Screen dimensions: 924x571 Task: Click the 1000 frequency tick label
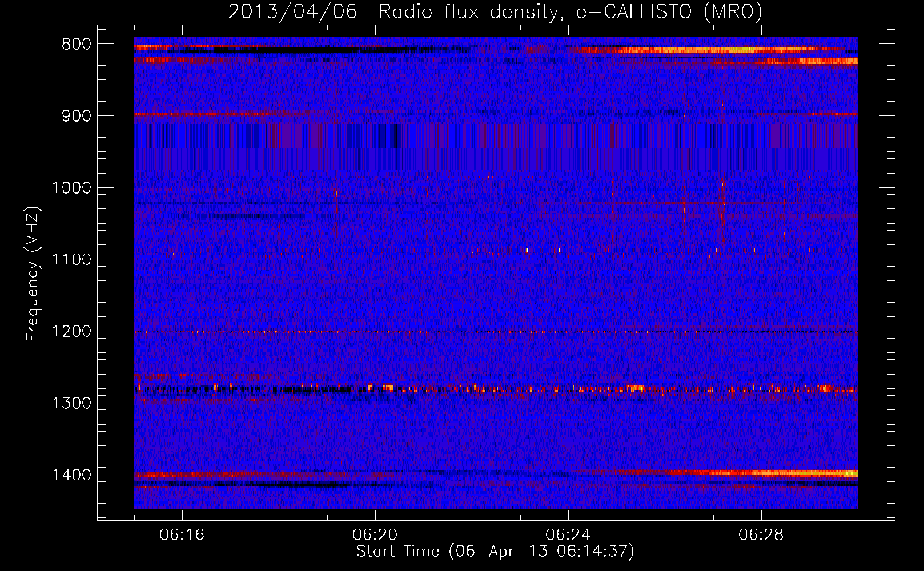(x=71, y=188)
